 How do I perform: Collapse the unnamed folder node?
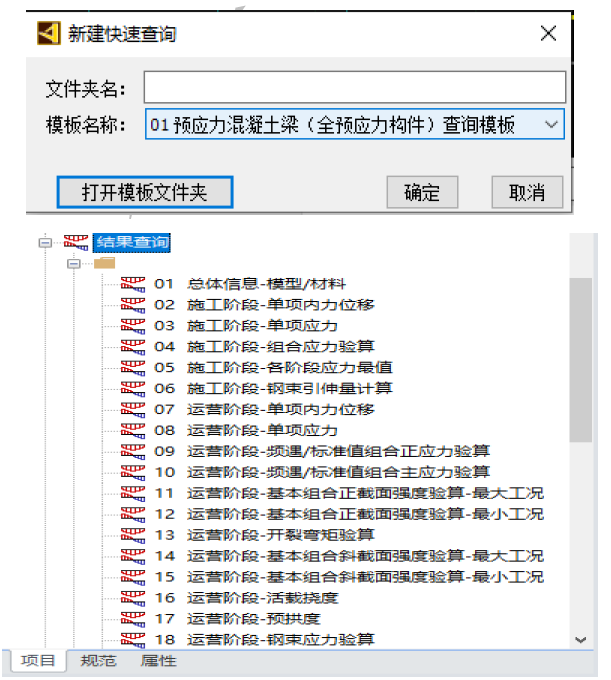point(74,263)
